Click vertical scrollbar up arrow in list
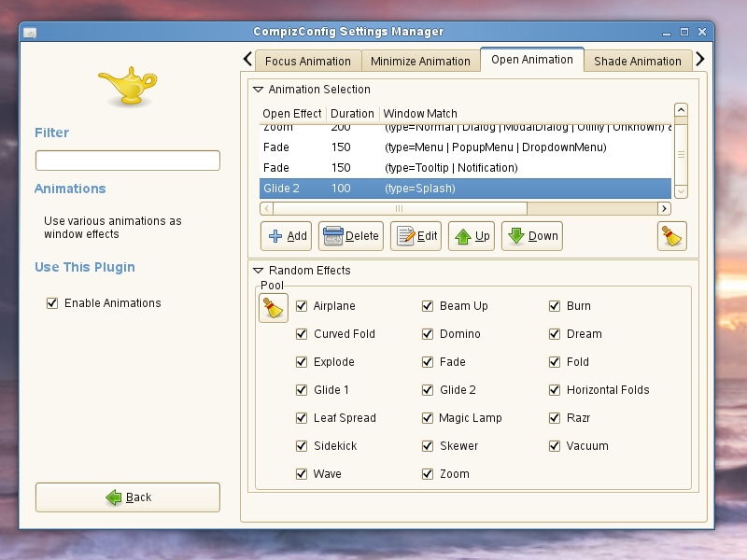Screen dimensions: 747x560 682,110
